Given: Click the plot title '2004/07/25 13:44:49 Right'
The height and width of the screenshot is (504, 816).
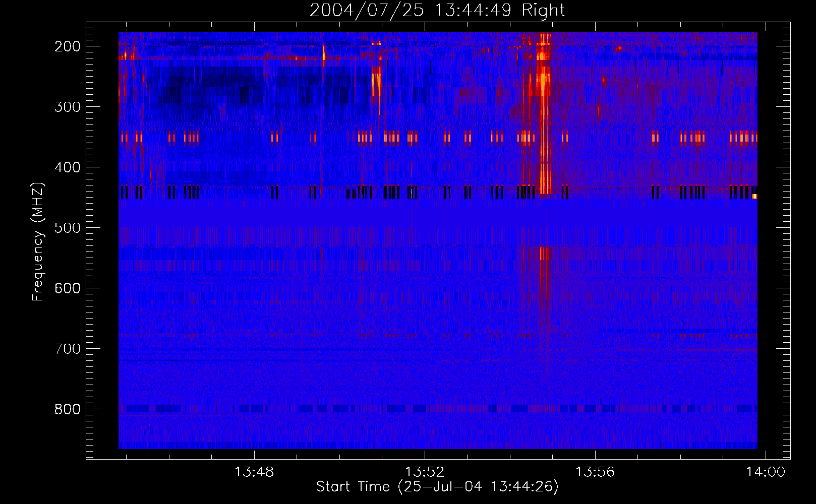Looking at the screenshot, I should (437, 10).
